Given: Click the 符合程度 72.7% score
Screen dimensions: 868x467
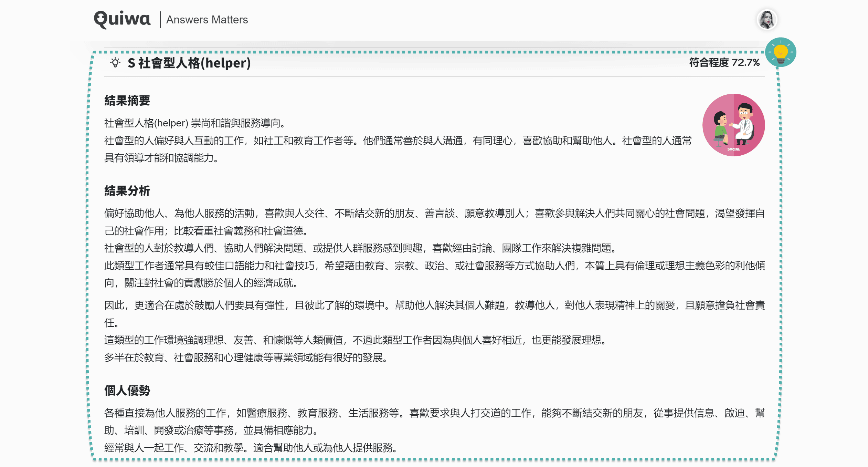Looking at the screenshot, I should [x=724, y=63].
